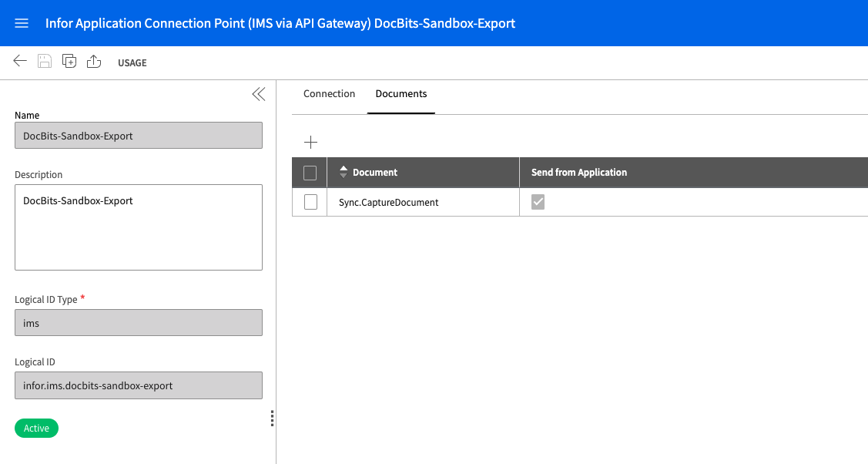The width and height of the screenshot is (868, 464).
Task: Click the Logical ID Type field
Action: pyautogui.click(x=139, y=323)
